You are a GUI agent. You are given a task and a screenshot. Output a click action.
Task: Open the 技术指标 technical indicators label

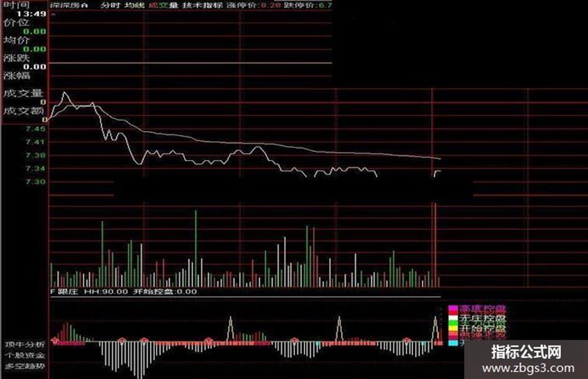tap(202, 5)
